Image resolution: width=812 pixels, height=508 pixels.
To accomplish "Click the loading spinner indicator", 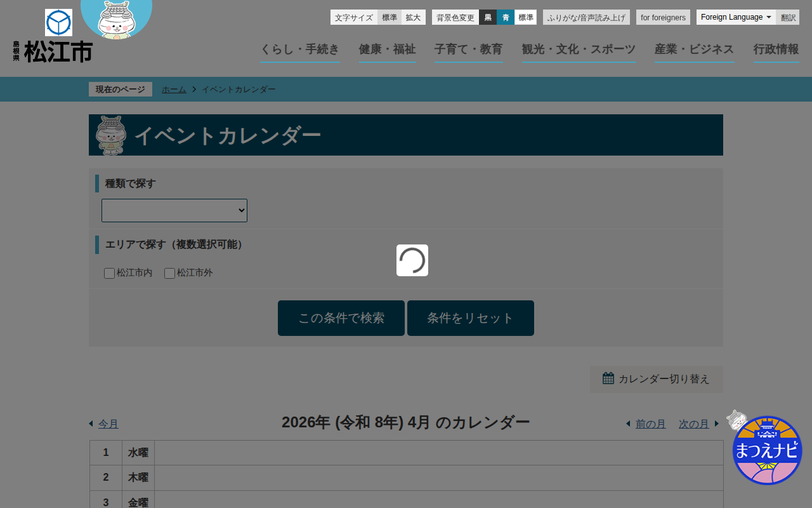I will (412, 260).
